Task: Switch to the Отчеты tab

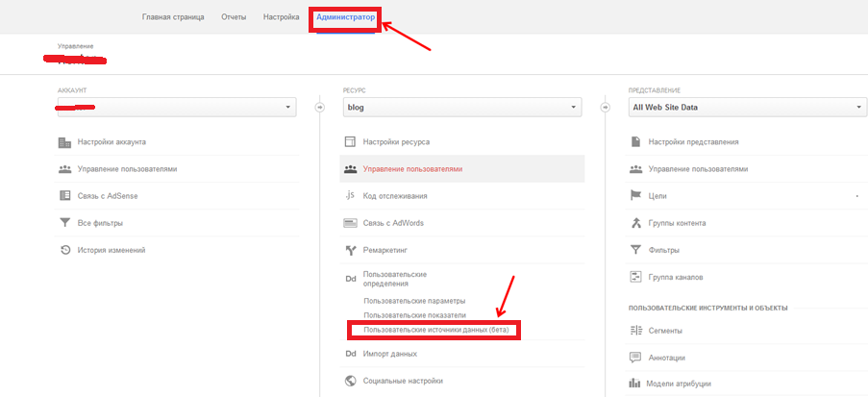Action: [x=234, y=17]
